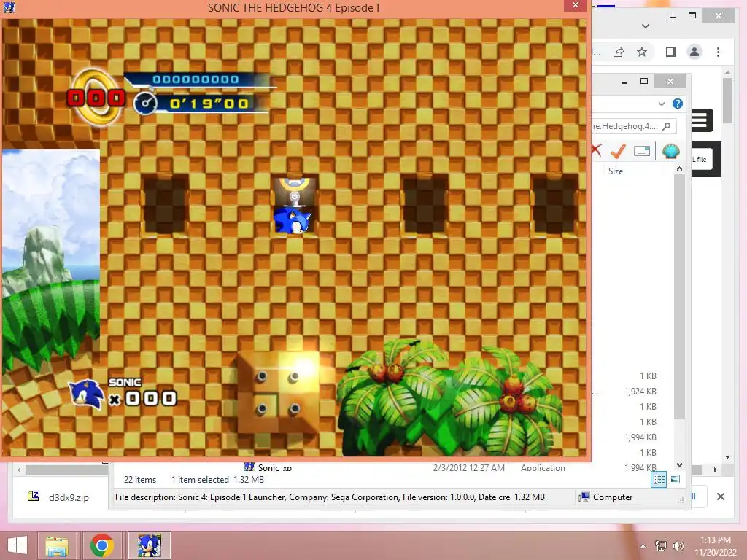The width and height of the screenshot is (747, 560).
Task: Click Chrome tab search chevron
Action: click(646, 26)
